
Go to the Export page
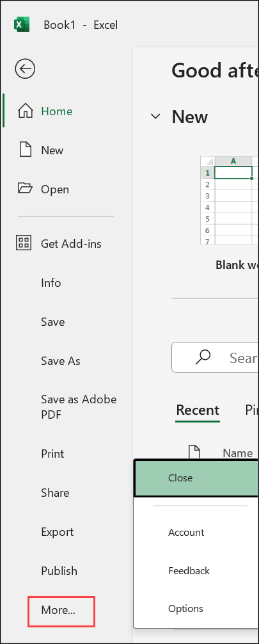tap(58, 532)
